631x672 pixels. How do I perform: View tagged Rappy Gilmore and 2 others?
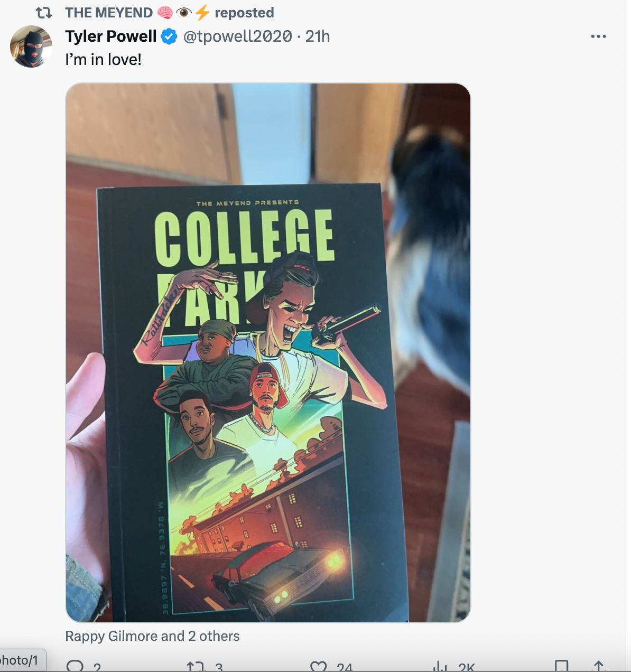click(152, 636)
